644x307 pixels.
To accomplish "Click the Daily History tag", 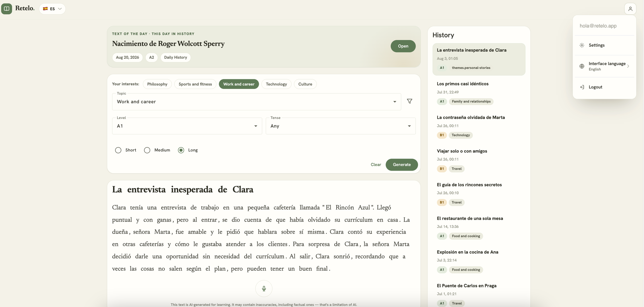I will 176,57.
